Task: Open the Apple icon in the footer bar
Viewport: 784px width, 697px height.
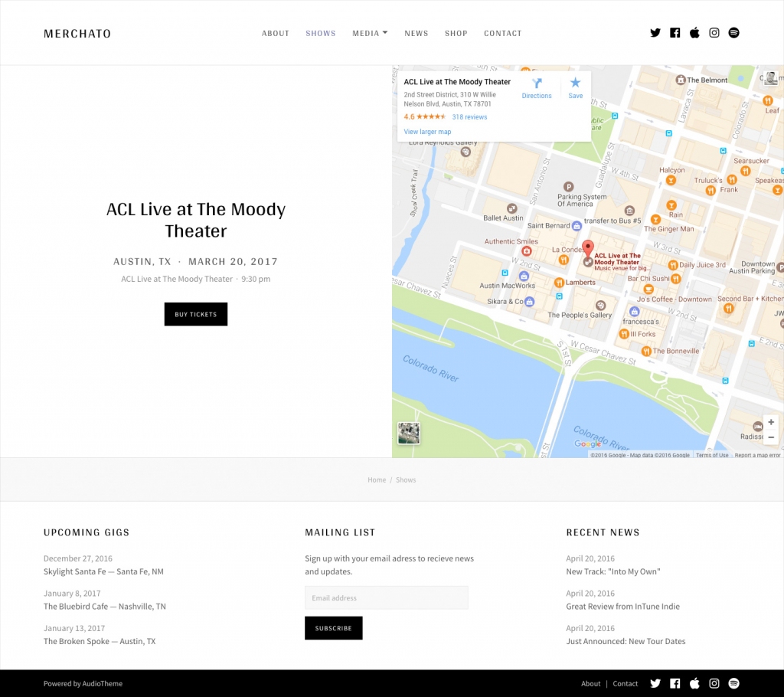Action: tap(694, 683)
